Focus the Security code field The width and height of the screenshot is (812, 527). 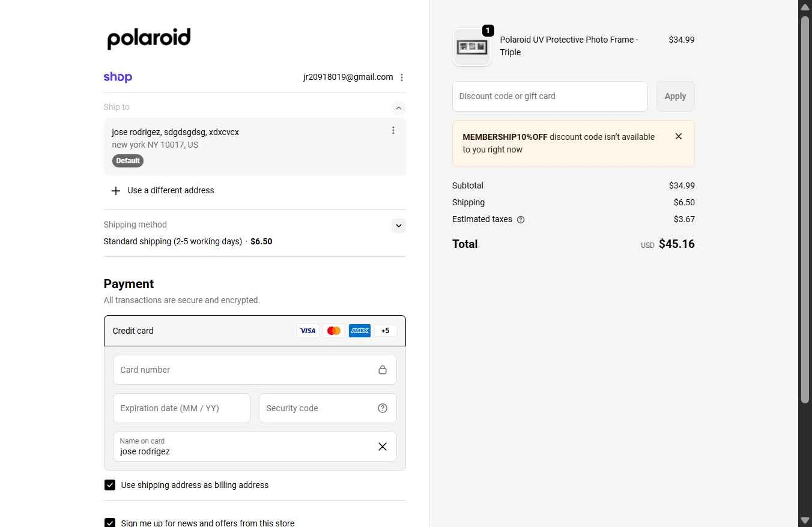[x=327, y=408]
